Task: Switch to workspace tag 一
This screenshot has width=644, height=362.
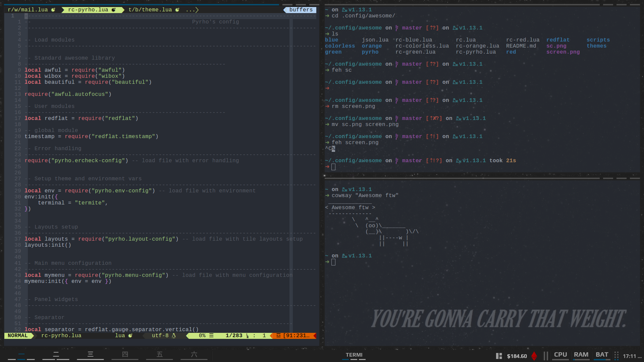Action: point(21,355)
